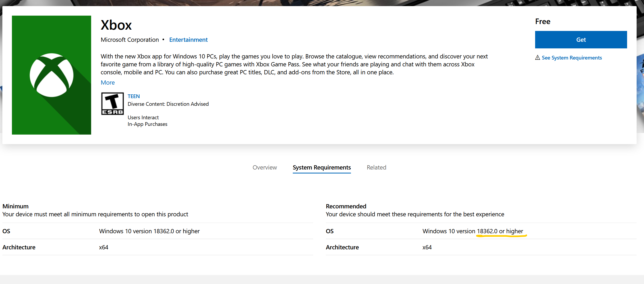Click the x64 value under Minimum Architecture

104,247
